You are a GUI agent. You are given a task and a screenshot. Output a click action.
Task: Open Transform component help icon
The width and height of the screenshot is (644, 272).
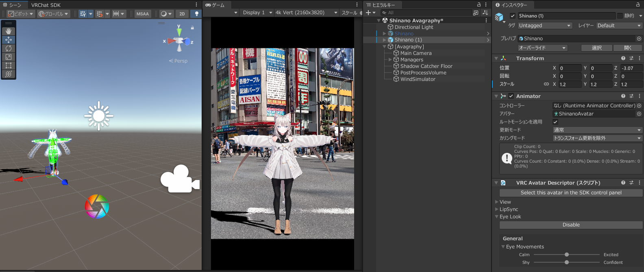pos(623,58)
